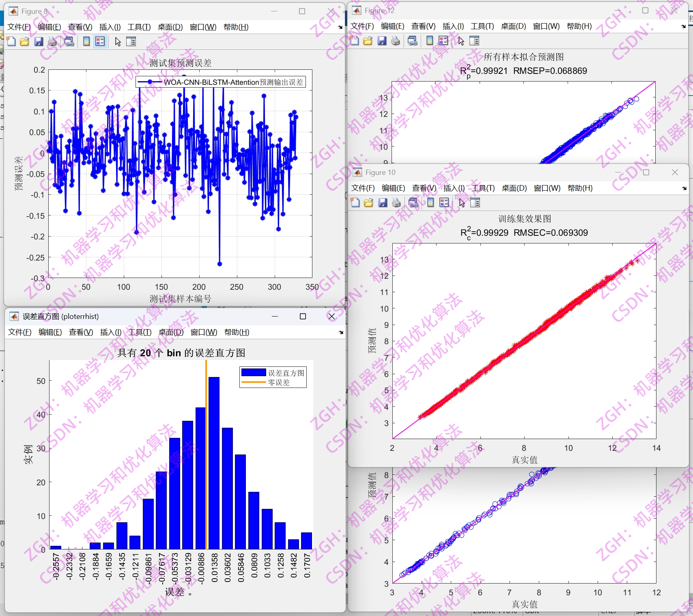Minimize the 误差直方图 window
The height and width of the screenshot is (616, 693).
275,317
